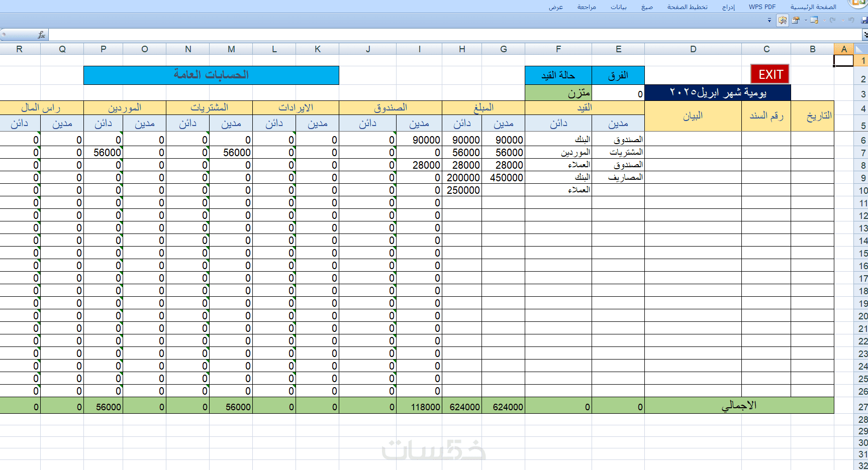Image resolution: width=868 pixels, height=470 pixels.
Task: Select the الاجمالي totals label
Action: tap(739, 406)
